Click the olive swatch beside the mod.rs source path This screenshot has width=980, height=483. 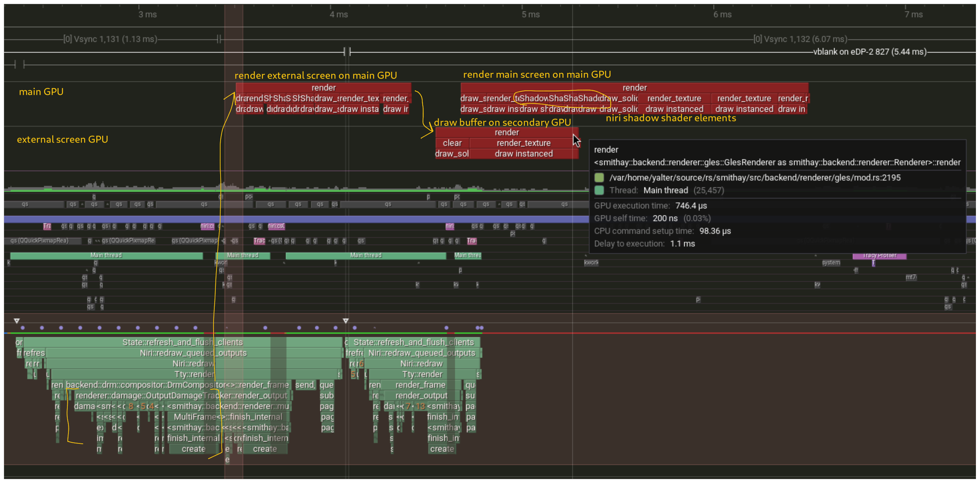tap(599, 178)
